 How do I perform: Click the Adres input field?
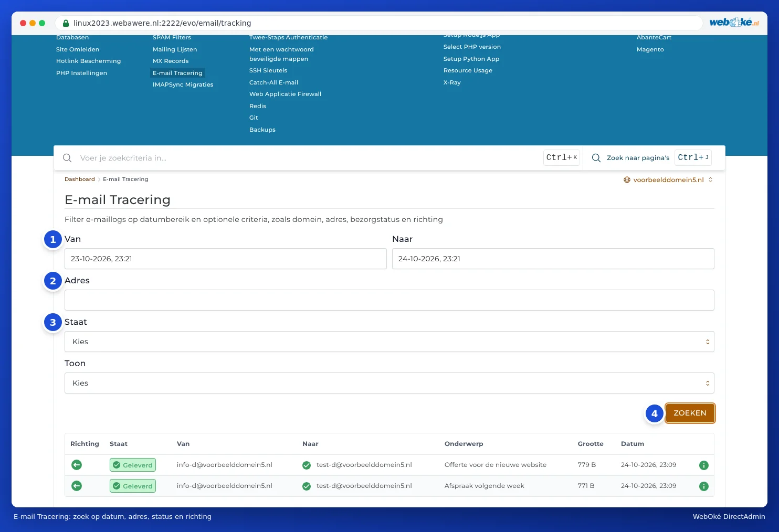pos(389,300)
